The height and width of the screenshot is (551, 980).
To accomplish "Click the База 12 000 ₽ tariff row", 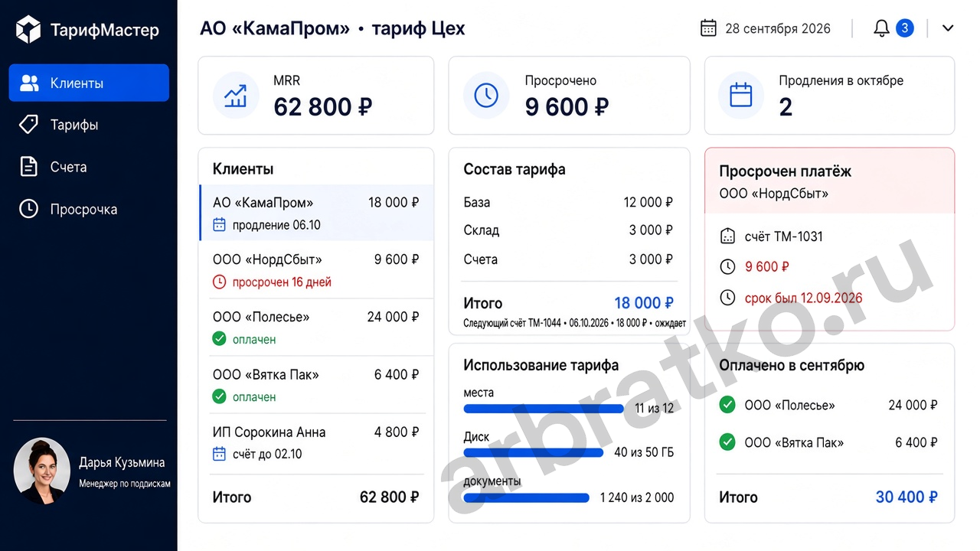I will click(568, 203).
